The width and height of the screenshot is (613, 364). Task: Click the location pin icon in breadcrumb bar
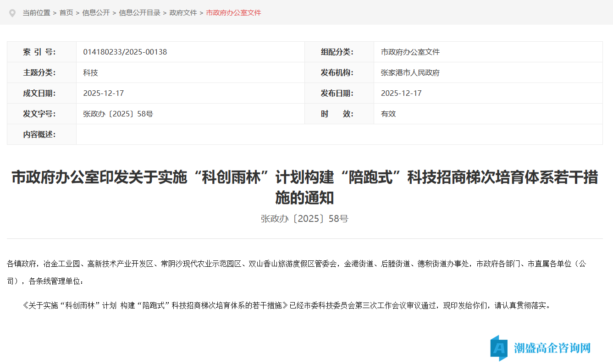(x=12, y=13)
